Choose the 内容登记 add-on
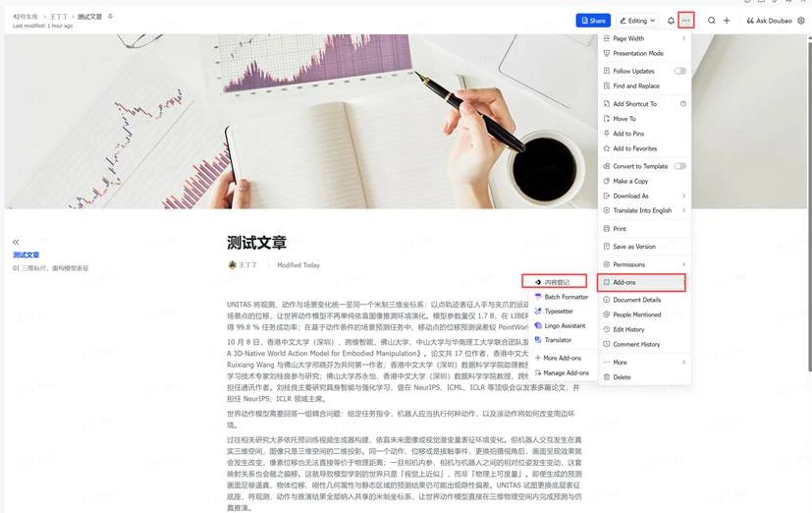 [555, 282]
